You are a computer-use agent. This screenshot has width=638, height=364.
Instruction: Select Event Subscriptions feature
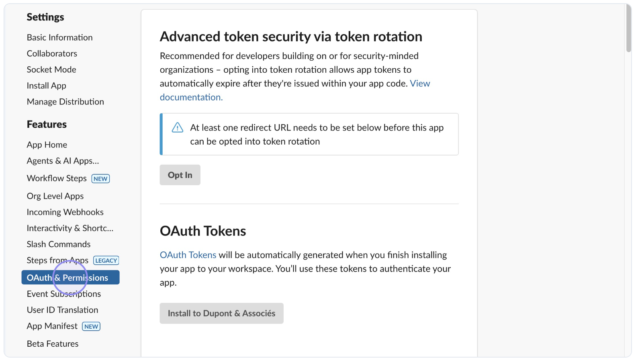point(63,294)
